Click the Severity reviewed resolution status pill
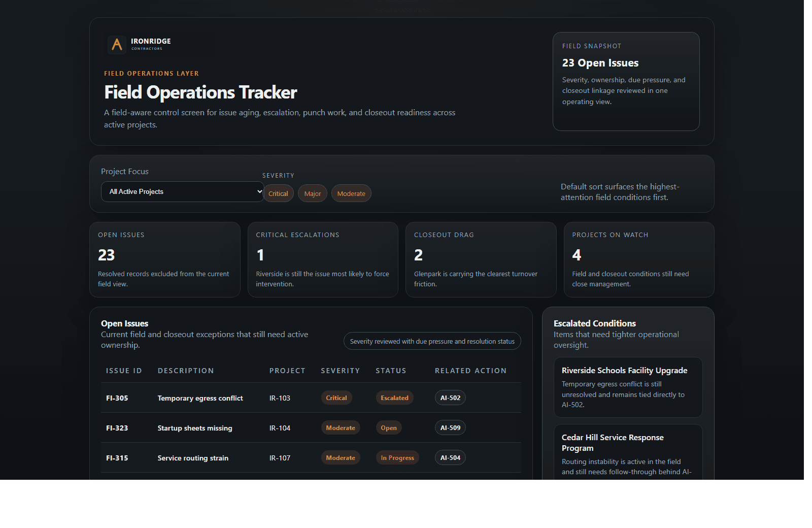This screenshot has width=812, height=528. pos(432,341)
